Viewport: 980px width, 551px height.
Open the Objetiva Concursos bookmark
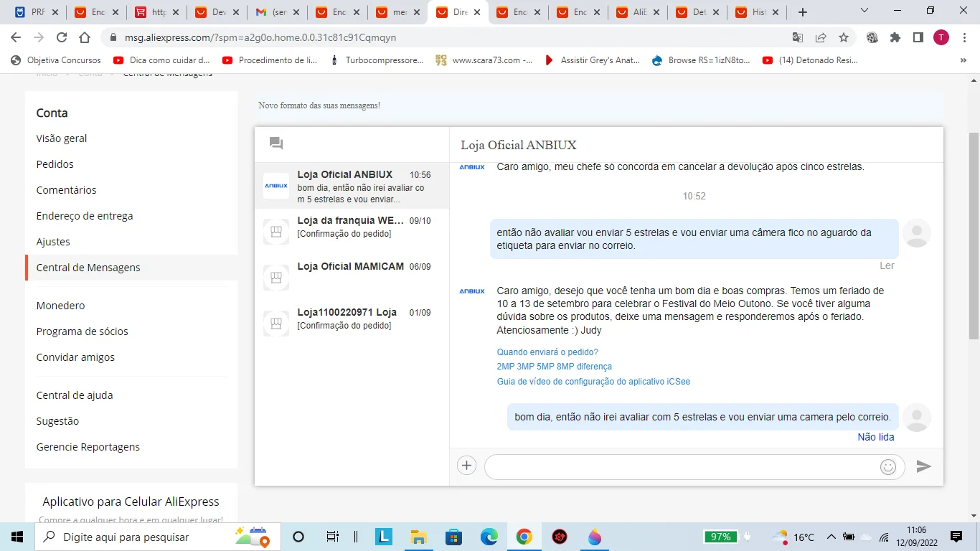click(56, 60)
